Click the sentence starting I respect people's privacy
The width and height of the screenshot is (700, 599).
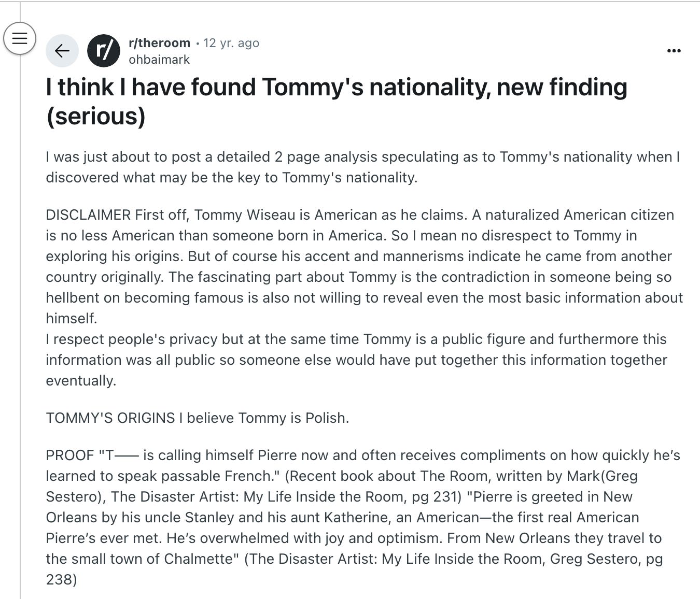[356, 360]
